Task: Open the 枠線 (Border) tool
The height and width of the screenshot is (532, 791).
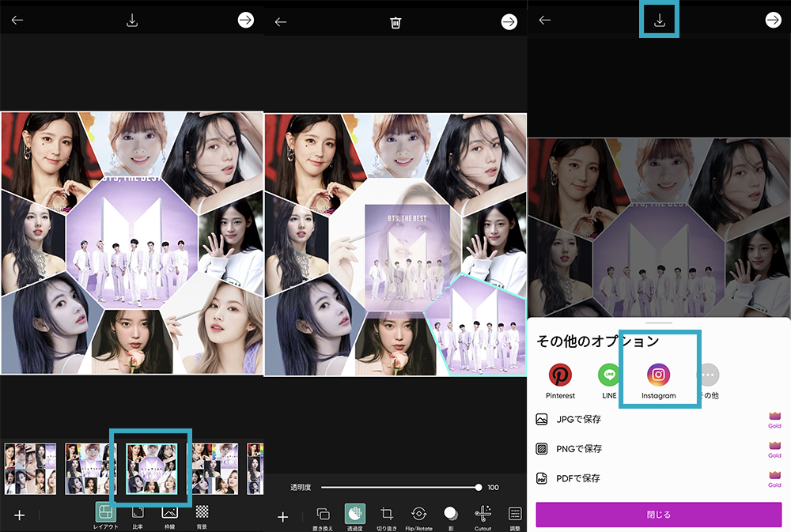Action: 169,514
